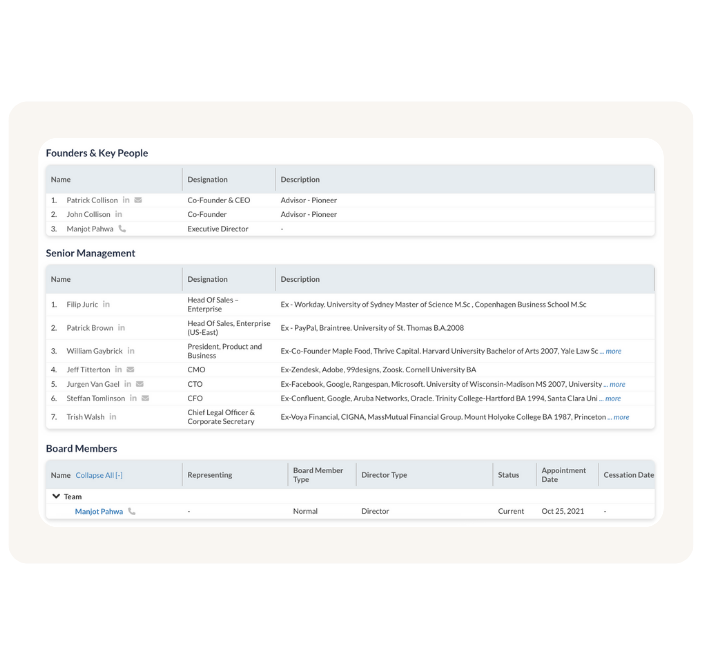Open William Gaybrick's LinkedIn icon
This screenshot has width=702, height=665.
[x=131, y=351]
